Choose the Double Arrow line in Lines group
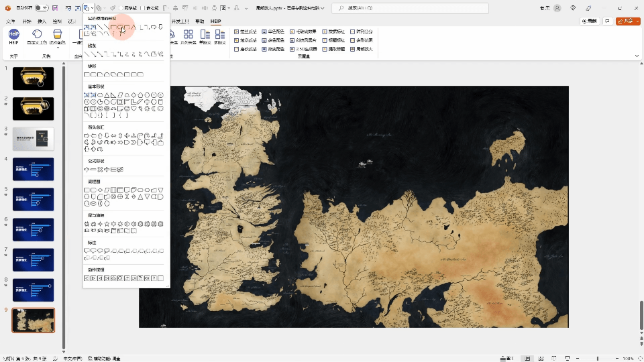The image size is (644, 362). 99,54
